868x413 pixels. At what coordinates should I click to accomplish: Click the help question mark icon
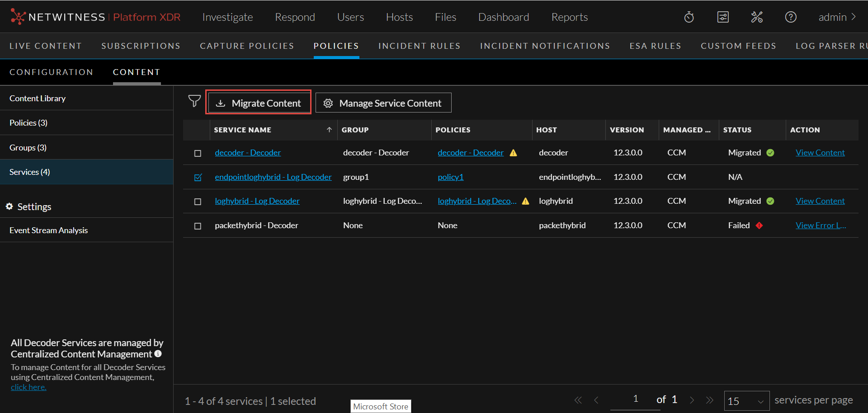pos(791,17)
